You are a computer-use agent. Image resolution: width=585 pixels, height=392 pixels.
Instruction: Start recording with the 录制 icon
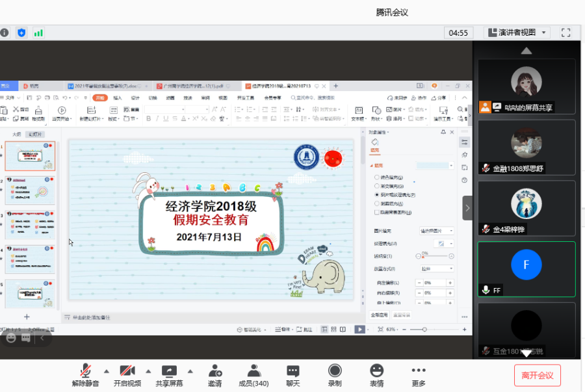[x=334, y=371]
